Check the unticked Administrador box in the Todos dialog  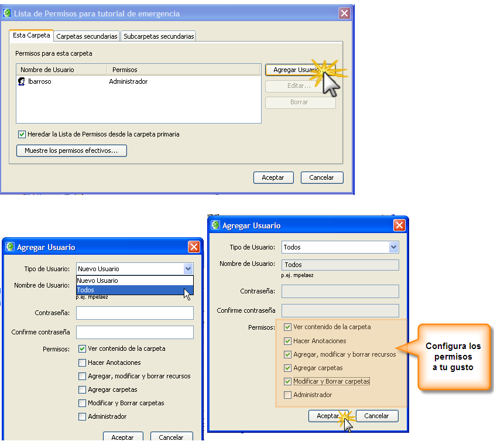(x=287, y=395)
